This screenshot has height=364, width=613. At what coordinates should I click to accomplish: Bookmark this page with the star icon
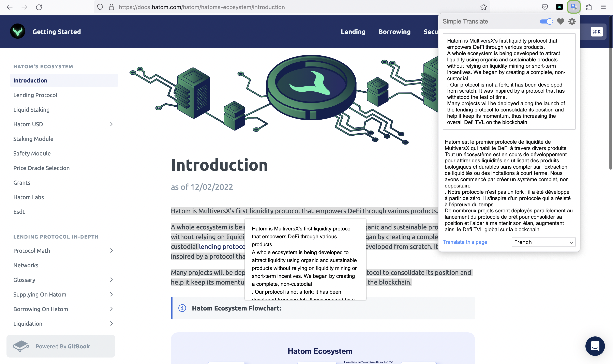[x=483, y=7]
